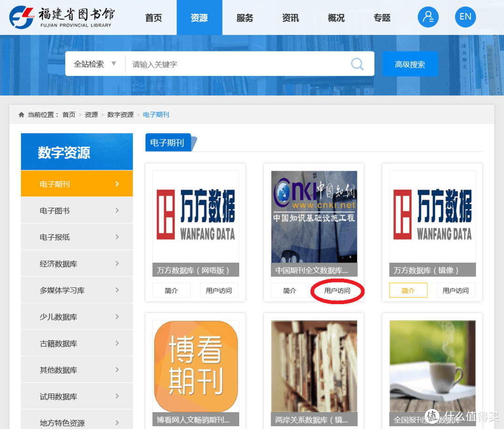
Task: Expand the 试用数据库 chevron arrow
Action: (117, 396)
